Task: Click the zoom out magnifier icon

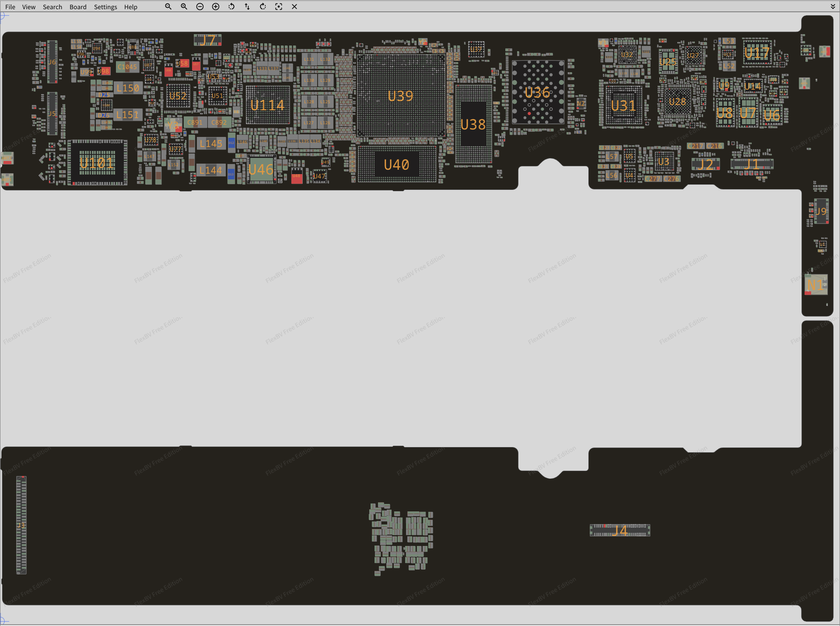Action: coord(168,7)
